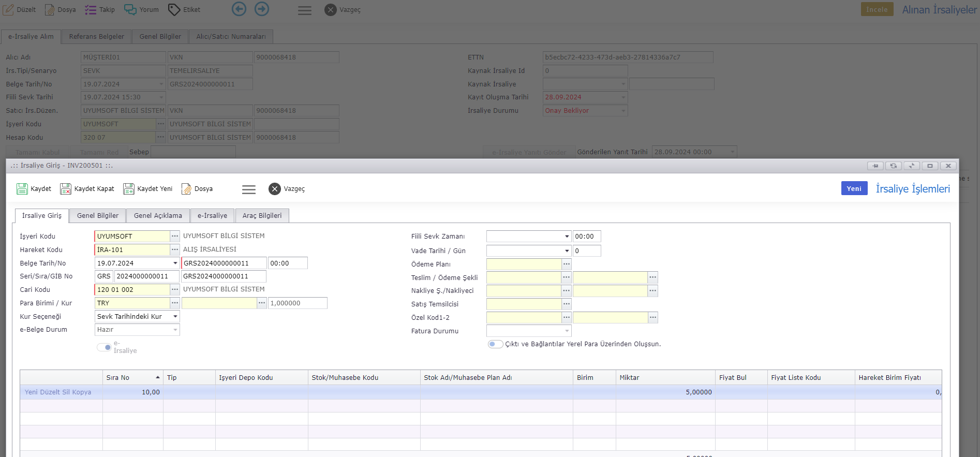Click Düzelt edit icon in background toolbar
The height and width of the screenshot is (457, 980).
coord(9,9)
